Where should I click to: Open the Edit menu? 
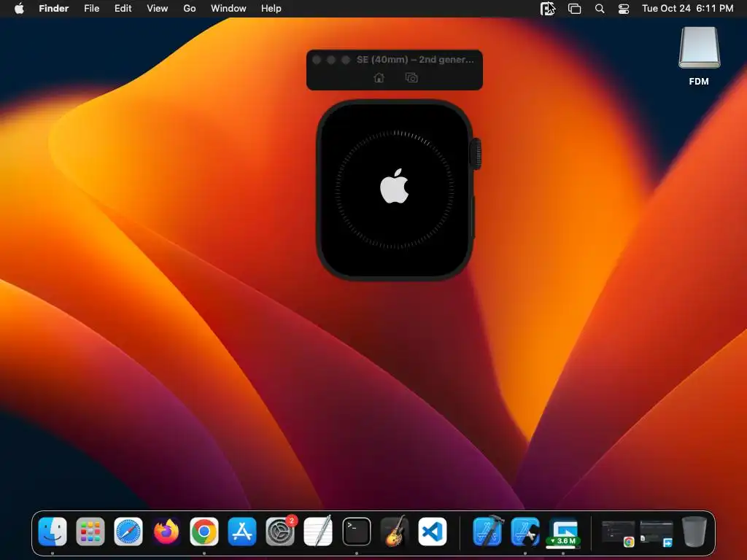(x=123, y=8)
